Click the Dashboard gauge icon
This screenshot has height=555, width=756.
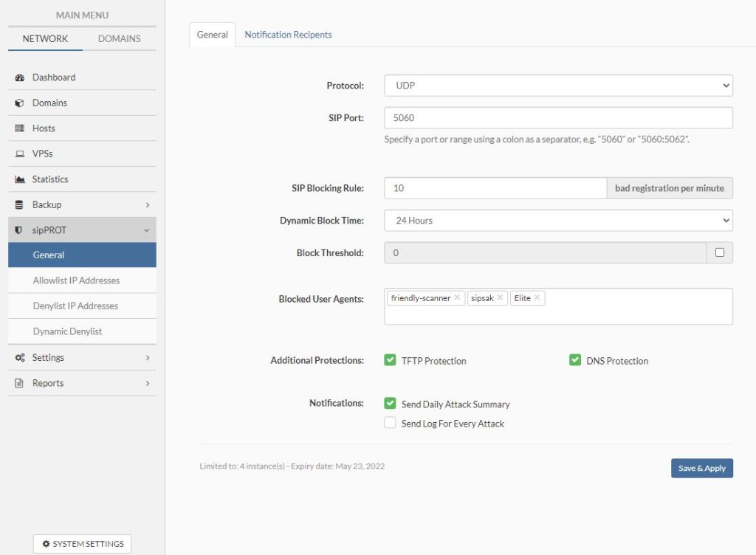tap(20, 77)
